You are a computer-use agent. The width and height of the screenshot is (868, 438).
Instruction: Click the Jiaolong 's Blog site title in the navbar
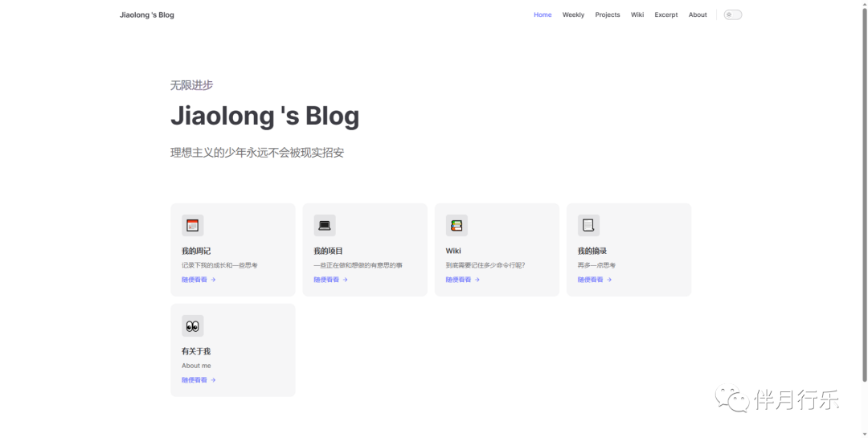click(147, 15)
